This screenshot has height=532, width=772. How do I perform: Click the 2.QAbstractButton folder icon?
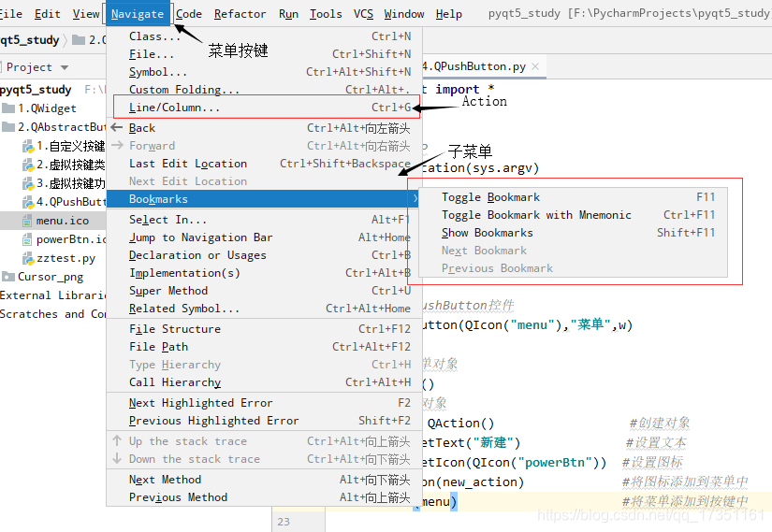[8, 127]
